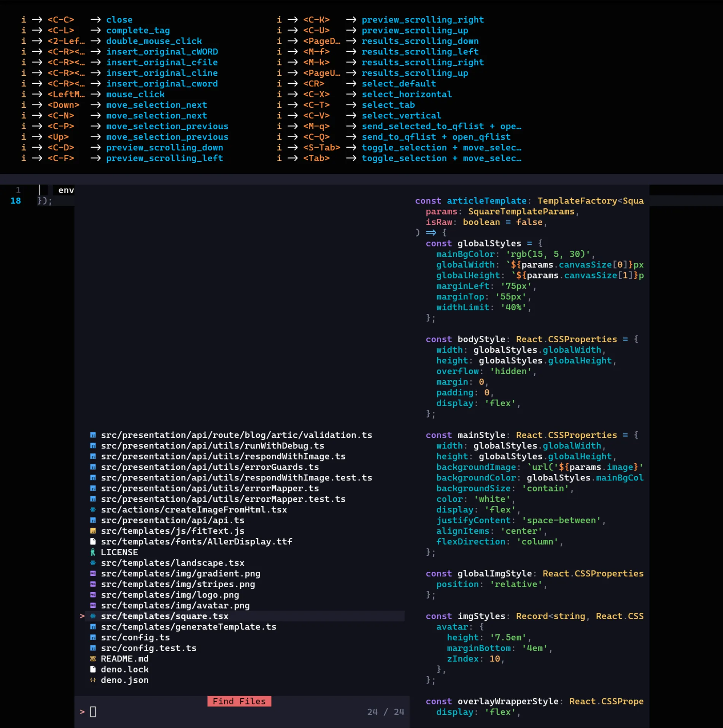Screen dimensions: 723x728
Task: Click preview_scrolling_down mapping entry
Action: (x=164, y=148)
